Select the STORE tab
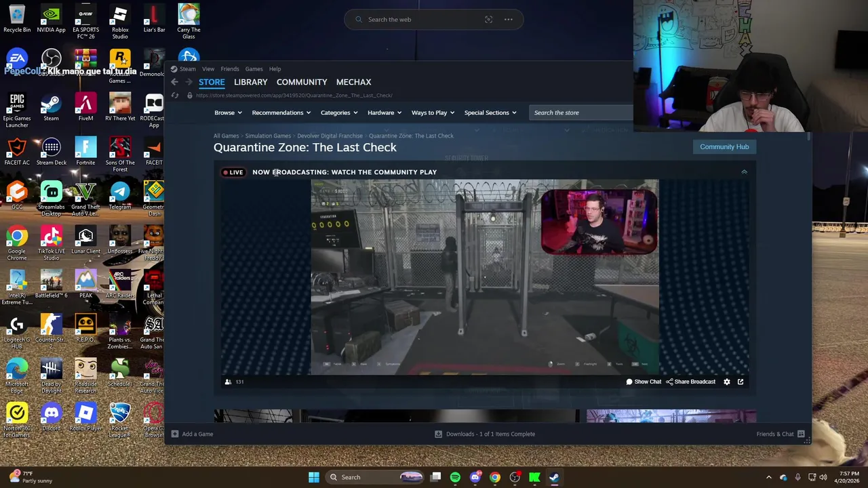 (212, 82)
